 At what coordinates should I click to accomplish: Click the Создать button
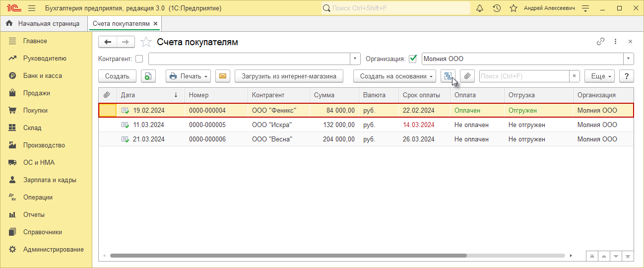(x=118, y=76)
